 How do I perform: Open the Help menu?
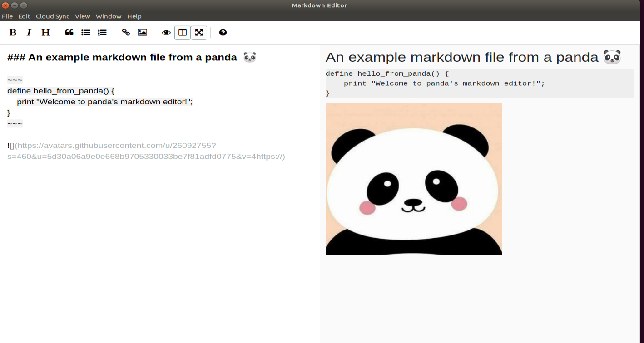(x=134, y=16)
